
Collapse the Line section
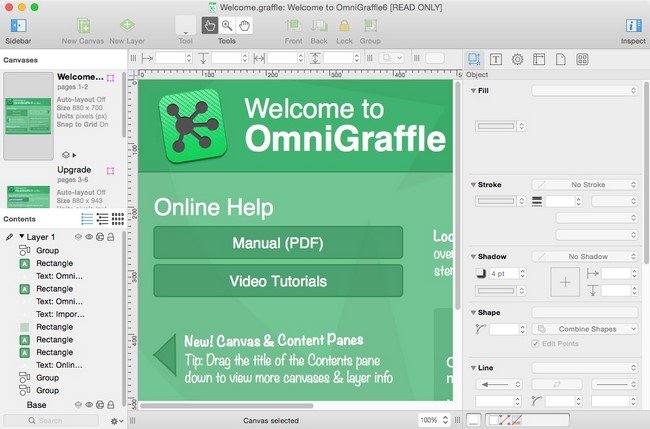(x=473, y=368)
